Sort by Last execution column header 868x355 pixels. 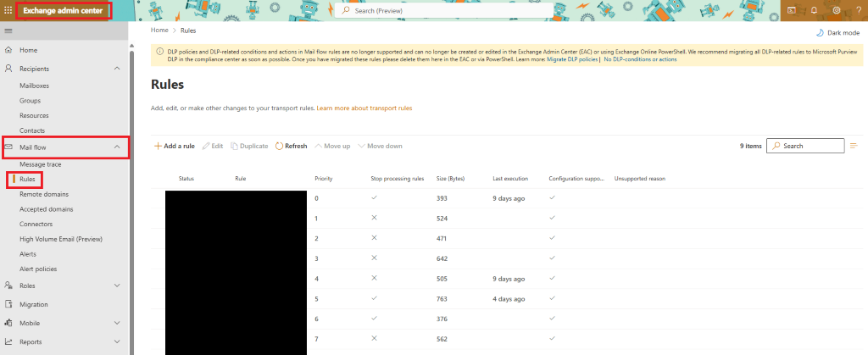click(510, 179)
